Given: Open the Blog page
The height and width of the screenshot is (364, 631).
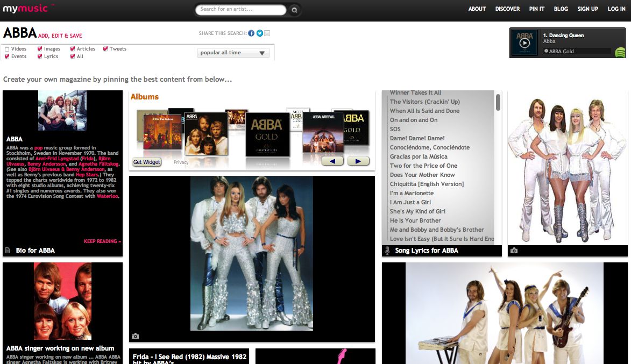Looking at the screenshot, I should pos(561,9).
